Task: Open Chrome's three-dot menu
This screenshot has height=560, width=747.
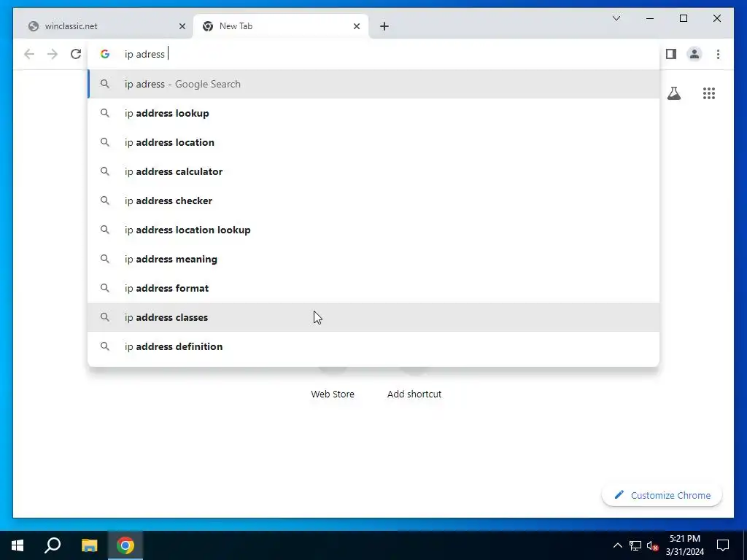Action: [x=718, y=54]
